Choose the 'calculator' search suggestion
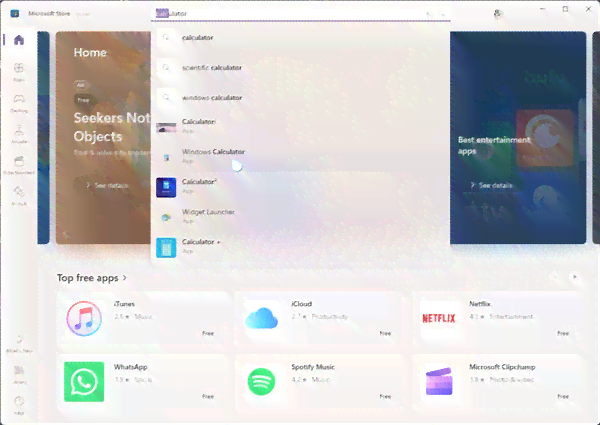The height and width of the screenshot is (425, 600). (300, 37)
